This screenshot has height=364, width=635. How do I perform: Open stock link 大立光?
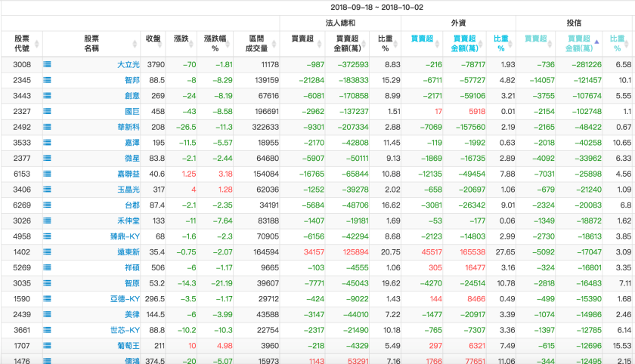tap(129, 64)
